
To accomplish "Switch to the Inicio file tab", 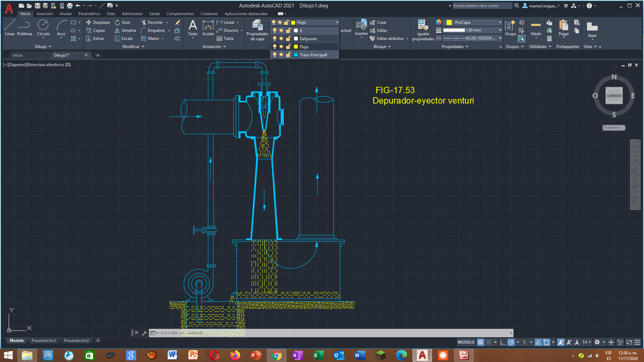I will coord(18,55).
